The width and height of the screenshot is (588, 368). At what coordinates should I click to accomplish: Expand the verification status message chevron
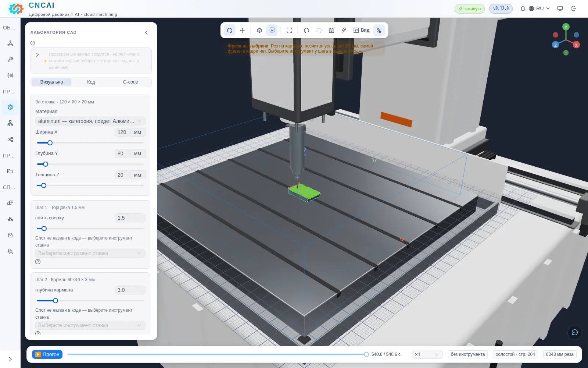[x=37, y=55]
